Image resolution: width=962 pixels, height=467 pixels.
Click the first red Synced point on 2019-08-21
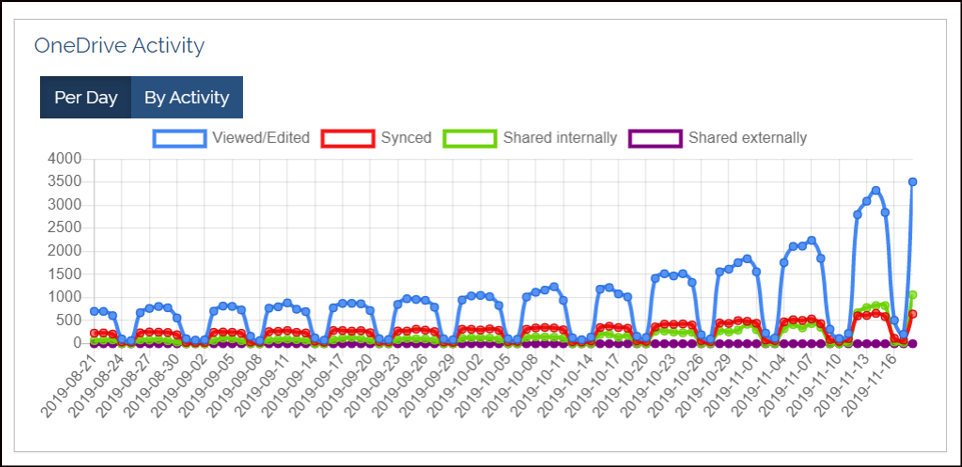point(94,333)
